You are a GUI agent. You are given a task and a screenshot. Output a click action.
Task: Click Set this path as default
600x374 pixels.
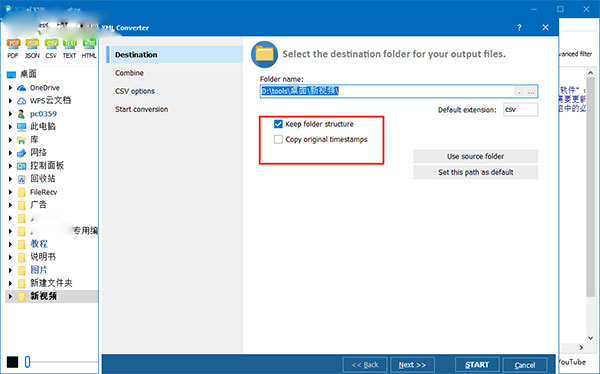coord(475,172)
